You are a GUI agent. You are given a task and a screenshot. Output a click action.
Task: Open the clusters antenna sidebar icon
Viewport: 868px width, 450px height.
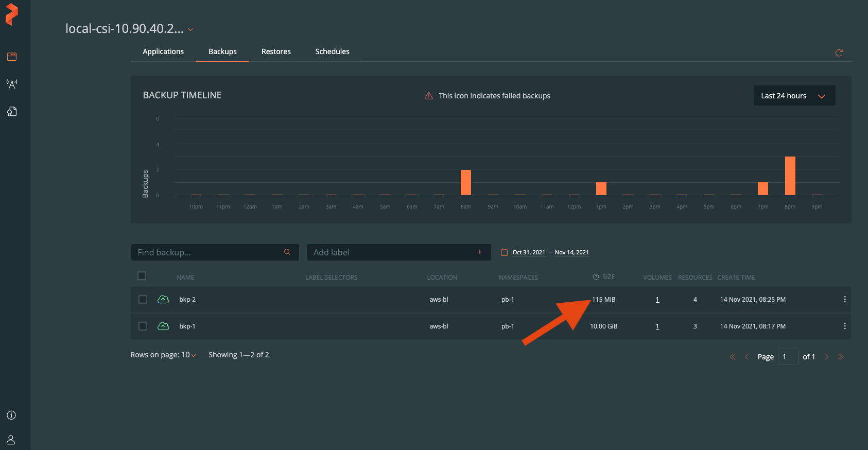tap(12, 84)
